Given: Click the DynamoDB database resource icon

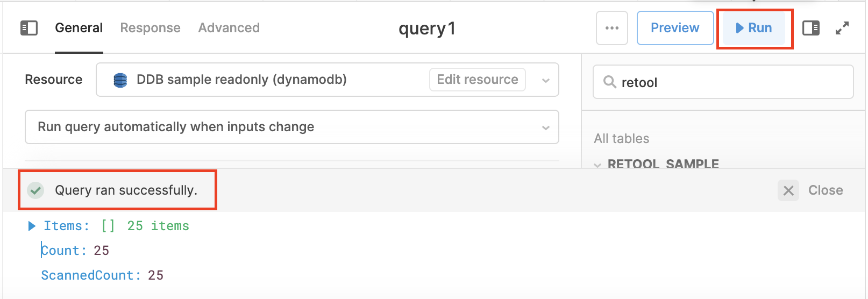Looking at the screenshot, I should pos(120,80).
